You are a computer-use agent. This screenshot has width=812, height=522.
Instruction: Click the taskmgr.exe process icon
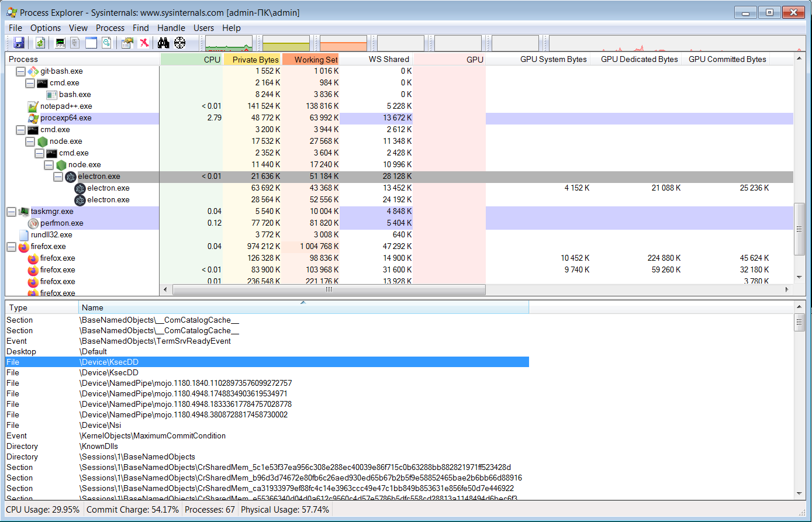point(23,212)
